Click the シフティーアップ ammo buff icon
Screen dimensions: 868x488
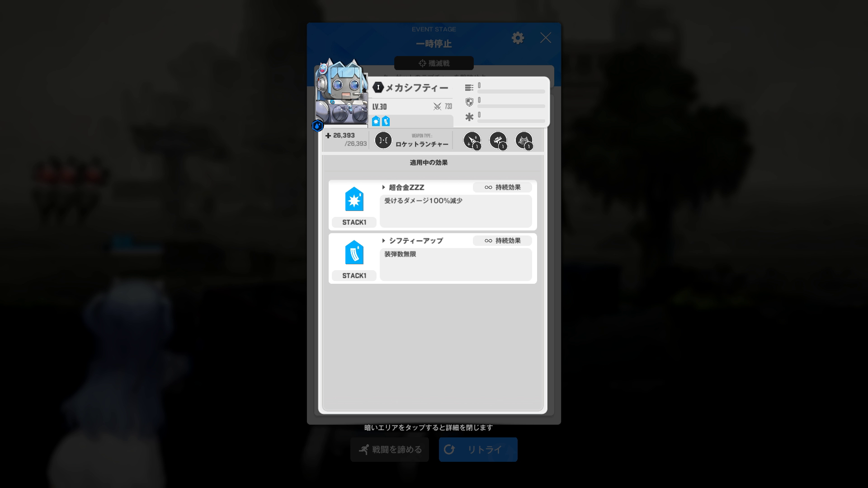point(354,253)
